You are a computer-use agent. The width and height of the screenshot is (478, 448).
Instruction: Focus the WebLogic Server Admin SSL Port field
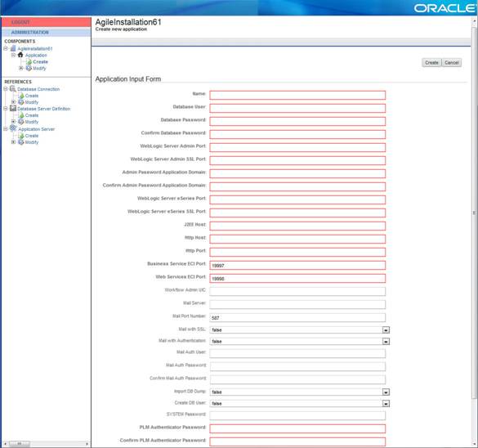click(x=297, y=160)
